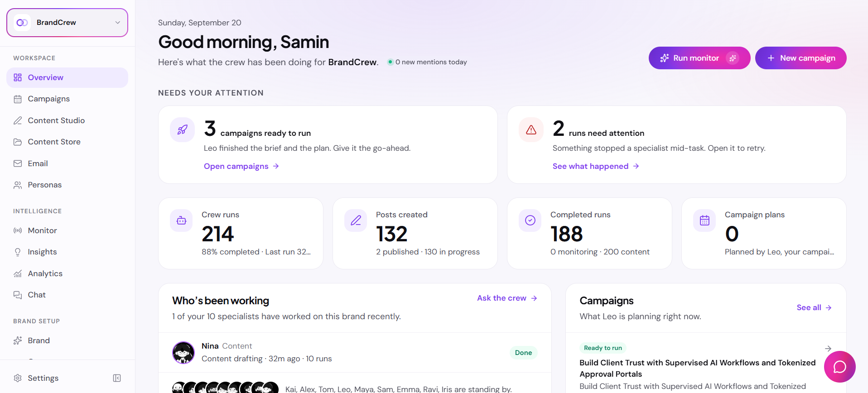Viewport: 868px width, 393px height.
Task: Click the Email envelope icon
Action: pos(18,163)
